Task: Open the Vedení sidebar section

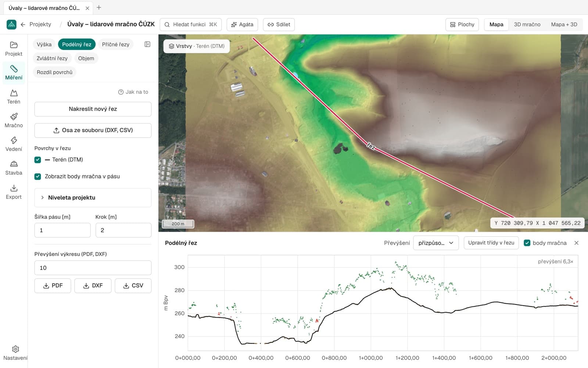Action: [x=14, y=144]
